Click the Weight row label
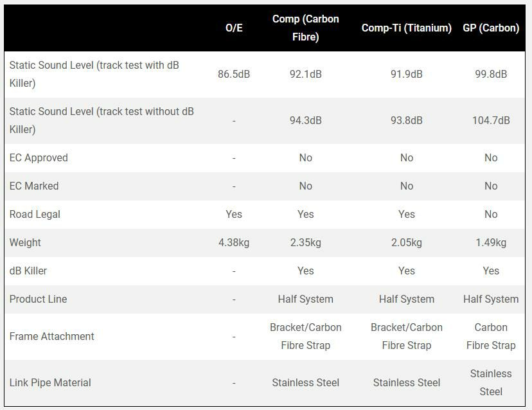532x410 pixels. point(25,243)
